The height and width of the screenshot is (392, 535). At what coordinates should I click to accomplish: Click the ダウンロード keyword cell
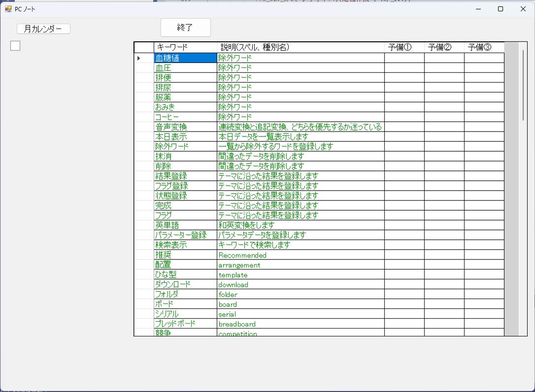pyautogui.click(x=185, y=285)
